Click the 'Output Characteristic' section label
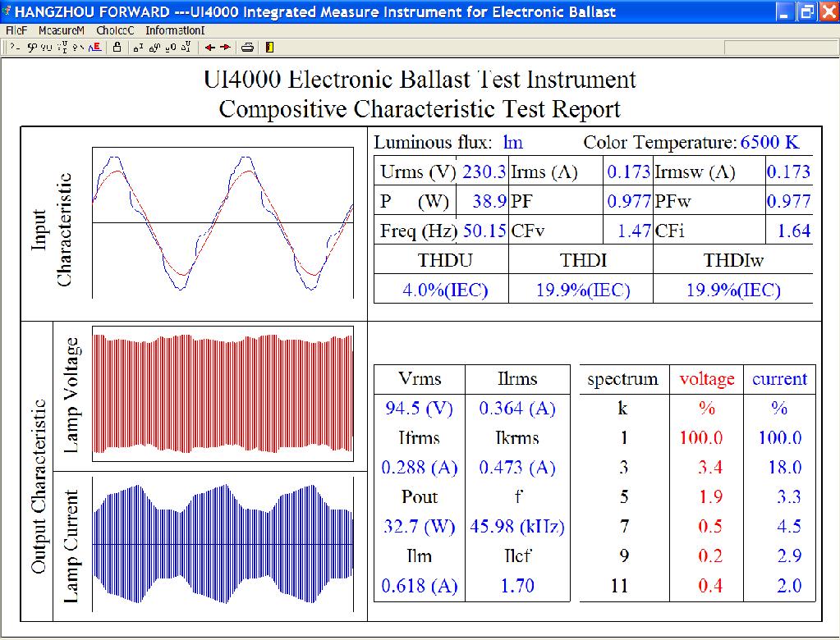Screen dimensions: 840x640 pos(39,487)
